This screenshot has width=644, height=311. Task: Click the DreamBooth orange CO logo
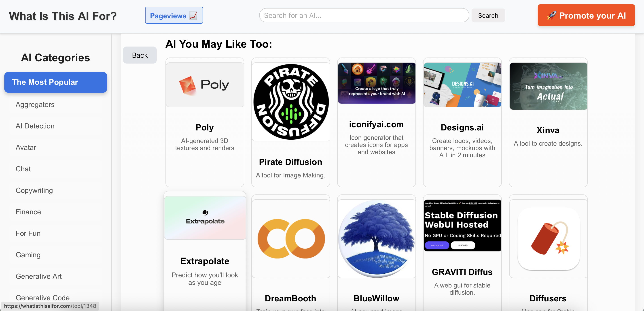290,239
